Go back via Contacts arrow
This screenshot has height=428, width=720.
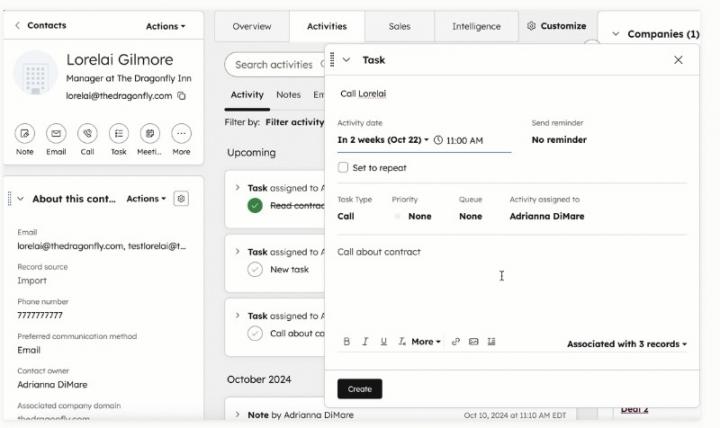[17, 26]
